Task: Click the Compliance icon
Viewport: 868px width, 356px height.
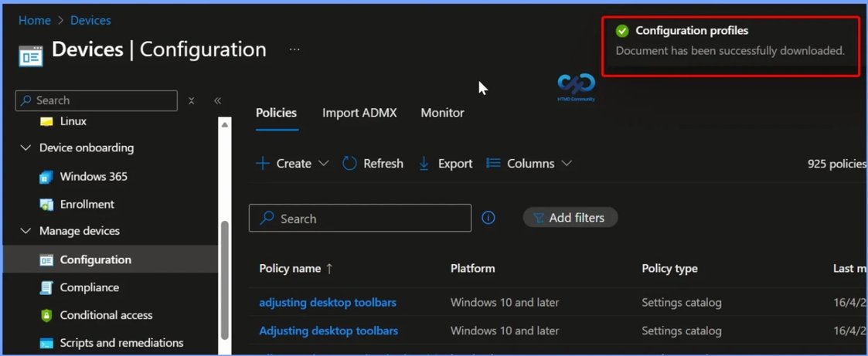Action: 46,287
